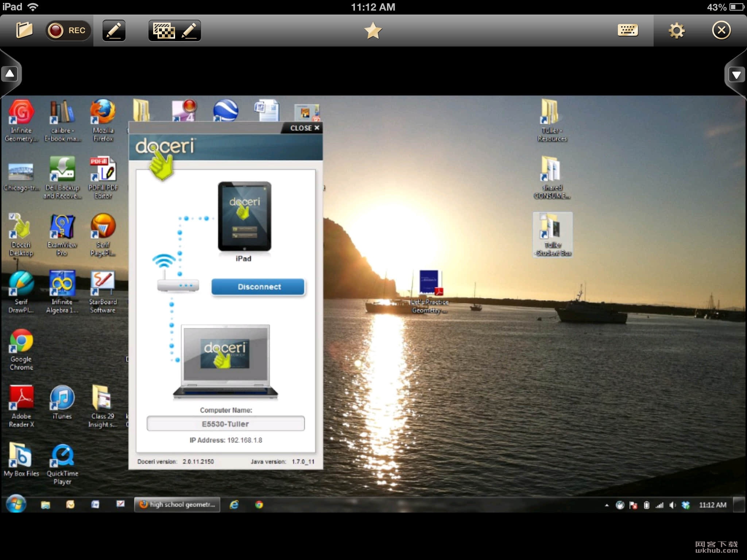The width and height of the screenshot is (747, 560).
Task: Open Google Earth desktop icon
Action: coord(225,110)
